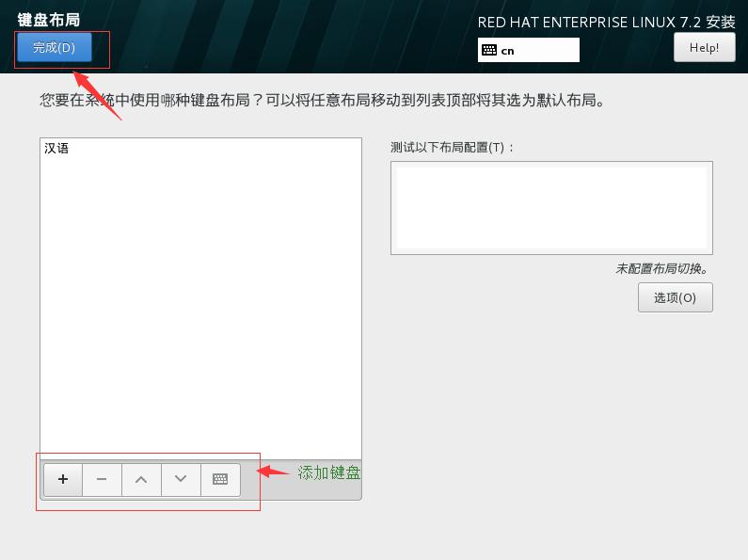
Task: Open the Help! button
Action: [704, 47]
